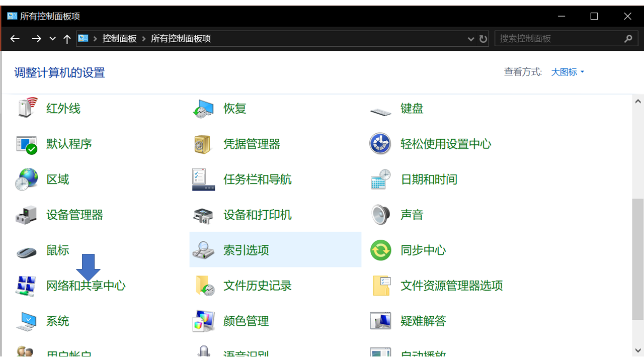Open the 网络和共享中心 text link
644x362 pixels.
coord(86,286)
